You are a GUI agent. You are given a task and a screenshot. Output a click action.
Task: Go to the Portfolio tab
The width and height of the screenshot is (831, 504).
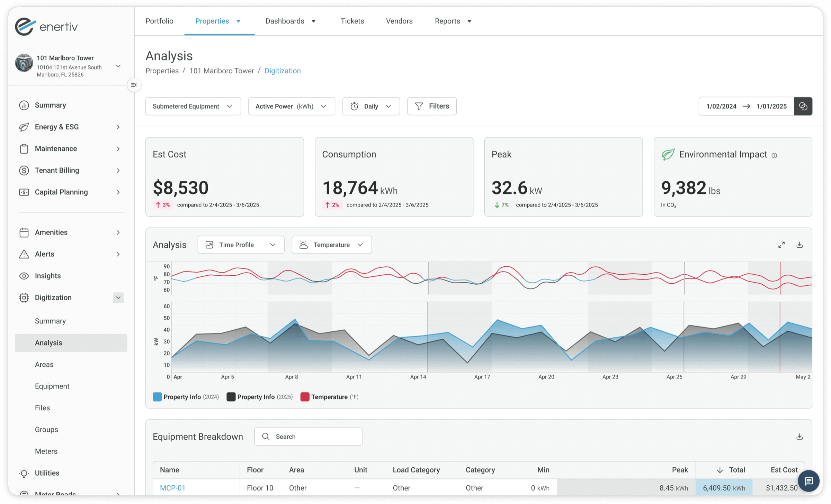point(159,21)
